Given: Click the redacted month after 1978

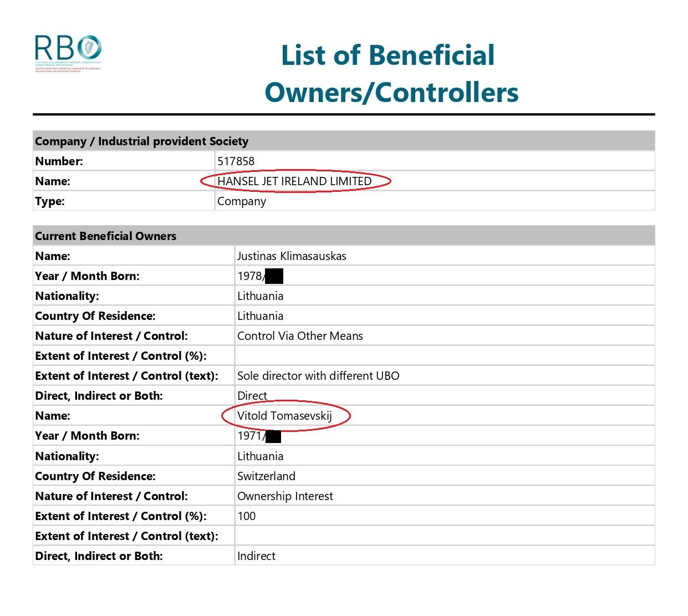Looking at the screenshot, I should pos(274,276).
